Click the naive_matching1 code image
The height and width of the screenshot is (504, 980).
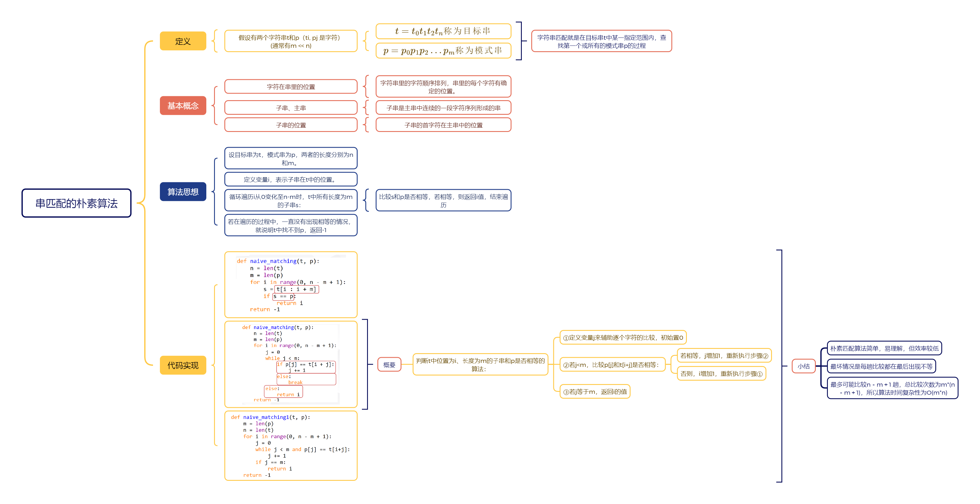(291, 445)
